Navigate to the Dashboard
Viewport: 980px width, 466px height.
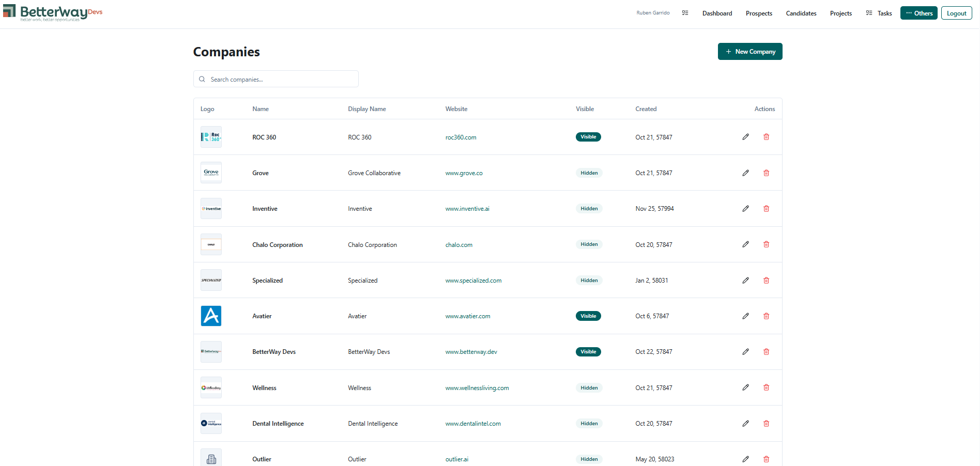coord(717,13)
